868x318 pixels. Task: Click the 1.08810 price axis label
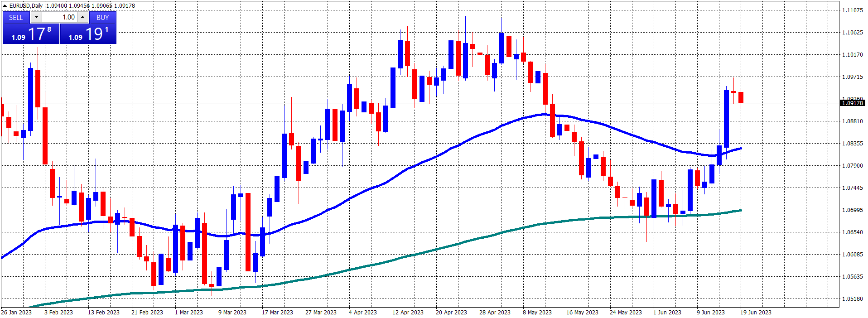click(852, 121)
